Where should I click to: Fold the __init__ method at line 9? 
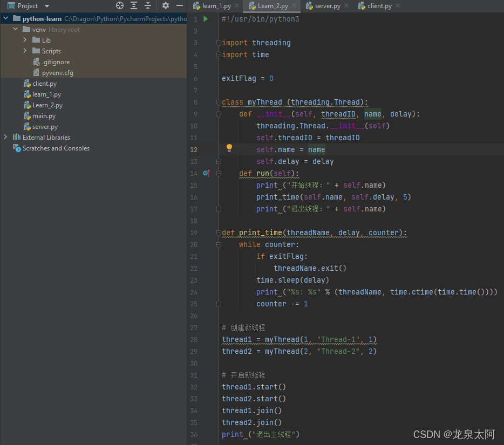pos(219,114)
